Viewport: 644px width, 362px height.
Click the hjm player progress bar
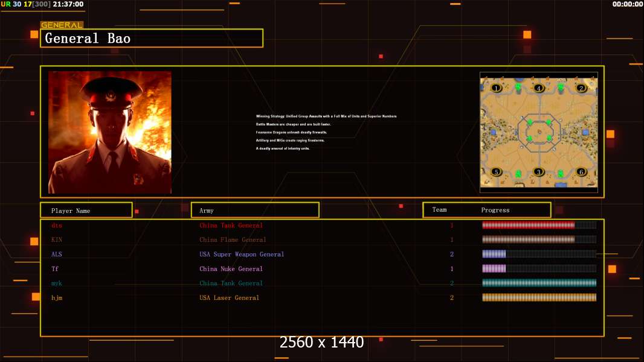tap(539, 297)
